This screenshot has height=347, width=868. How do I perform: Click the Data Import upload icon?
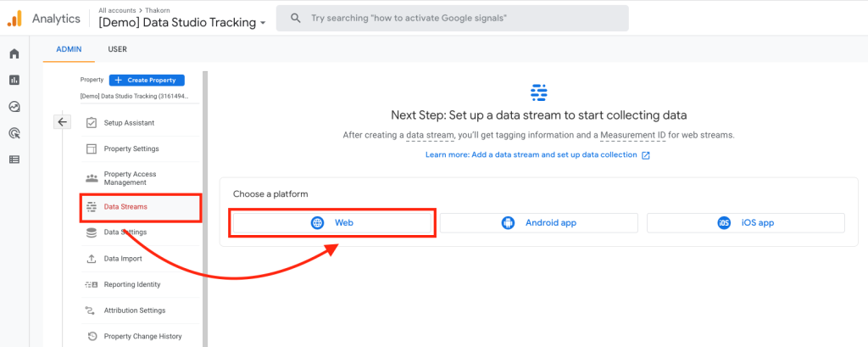(92, 259)
